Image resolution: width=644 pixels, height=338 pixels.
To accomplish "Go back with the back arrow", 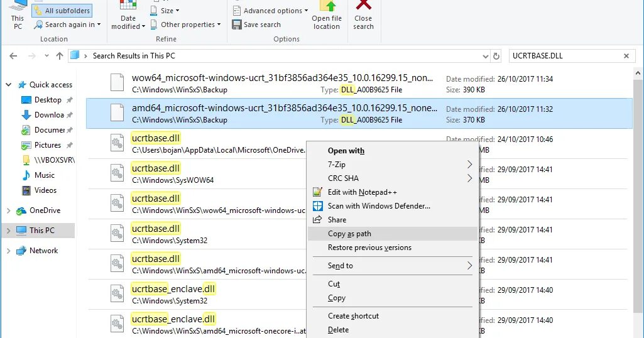I will point(13,56).
